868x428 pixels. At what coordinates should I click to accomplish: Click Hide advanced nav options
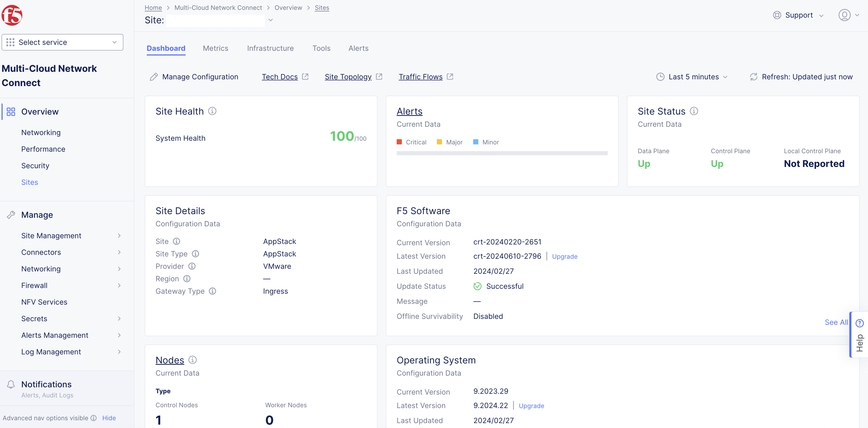[x=109, y=418]
